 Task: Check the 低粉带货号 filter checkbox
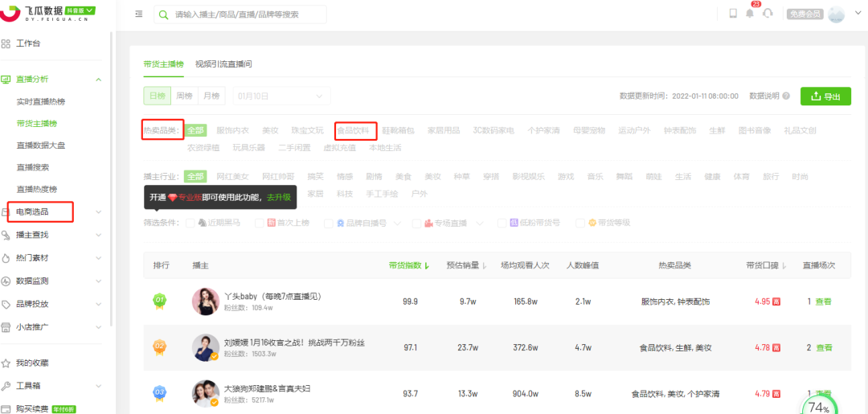502,223
